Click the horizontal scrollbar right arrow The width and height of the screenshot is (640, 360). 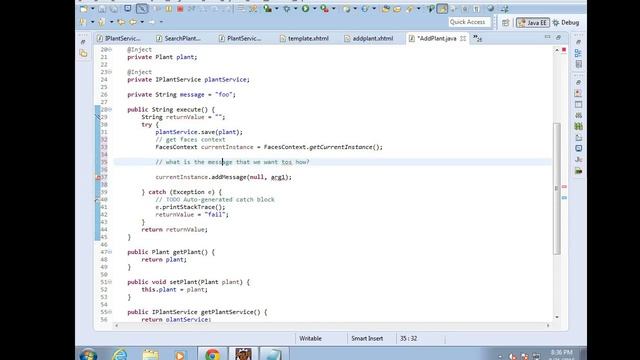coord(548,325)
